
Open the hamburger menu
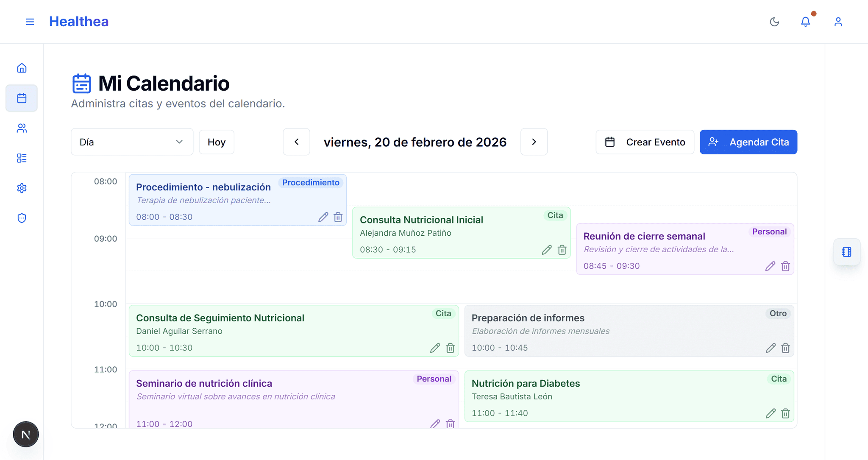pyautogui.click(x=30, y=22)
